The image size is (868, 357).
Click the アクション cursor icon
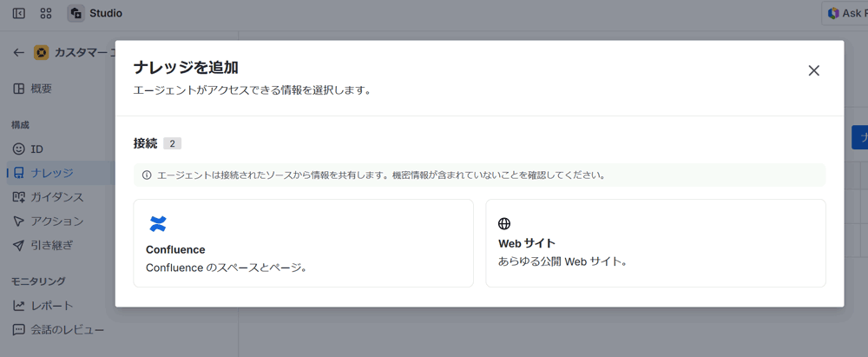coord(19,221)
